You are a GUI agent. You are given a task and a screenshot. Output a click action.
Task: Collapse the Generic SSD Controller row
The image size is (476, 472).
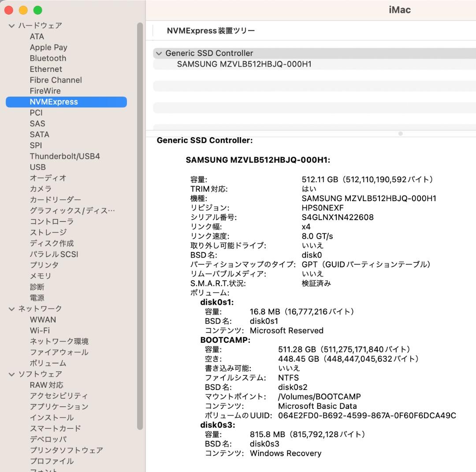tap(159, 53)
